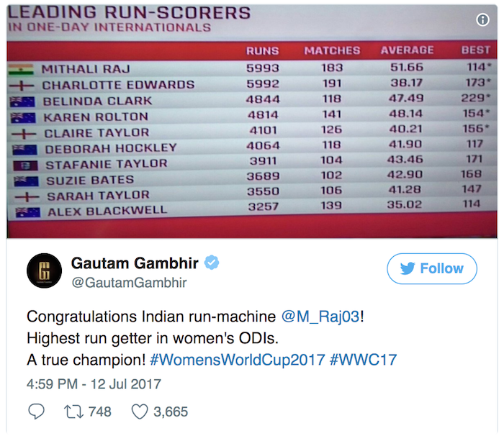This screenshot has height=441, width=504.
Task: Click Gautam Gambhir's profile avatar
Action: [45, 271]
